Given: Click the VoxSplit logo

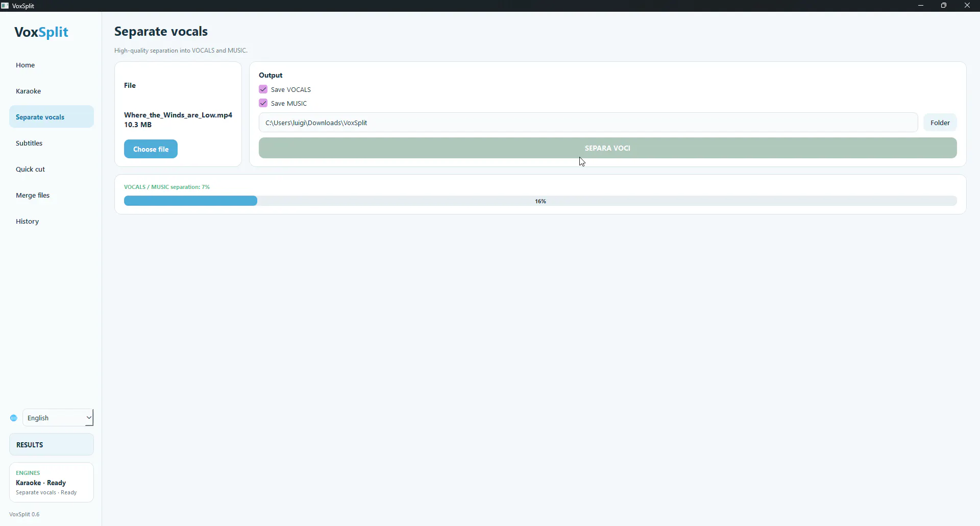Looking at the screenshot, I should pos(41,32).
